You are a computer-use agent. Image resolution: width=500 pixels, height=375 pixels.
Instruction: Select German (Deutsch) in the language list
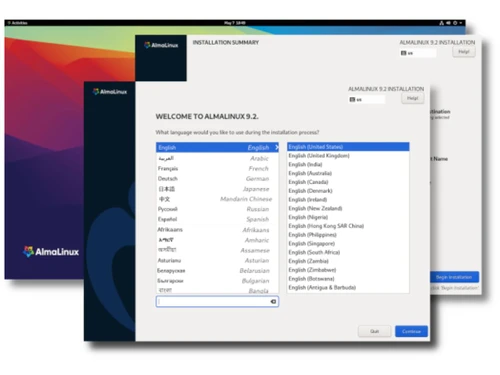click(x=217, y=179)
